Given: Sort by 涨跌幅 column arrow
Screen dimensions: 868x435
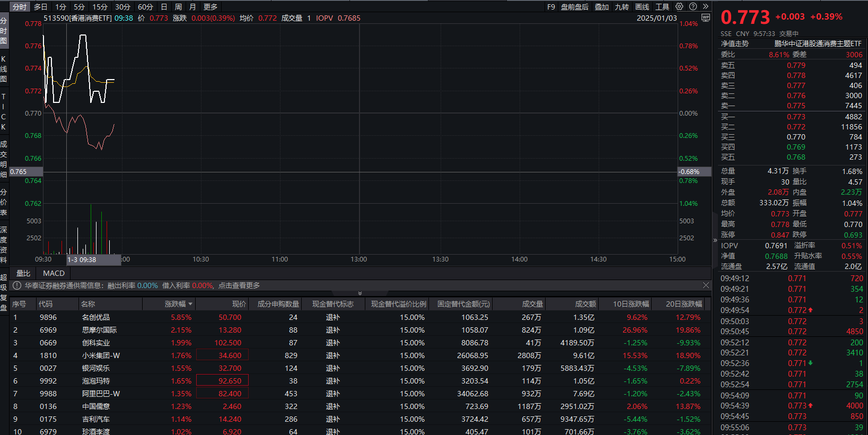Looking at the screenshot, I should pyautogui.click(x=190, y=304).
